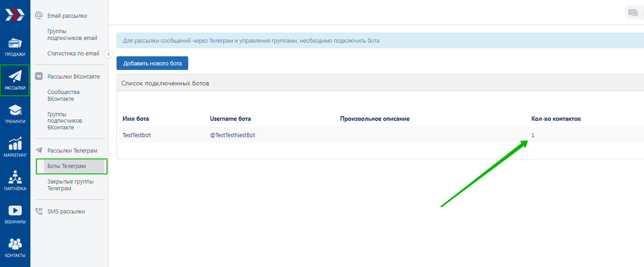The image size is (644, 267).
Task: Click the chat bubble icon top right
Action: pyautogui.click(x=633, y=13)
